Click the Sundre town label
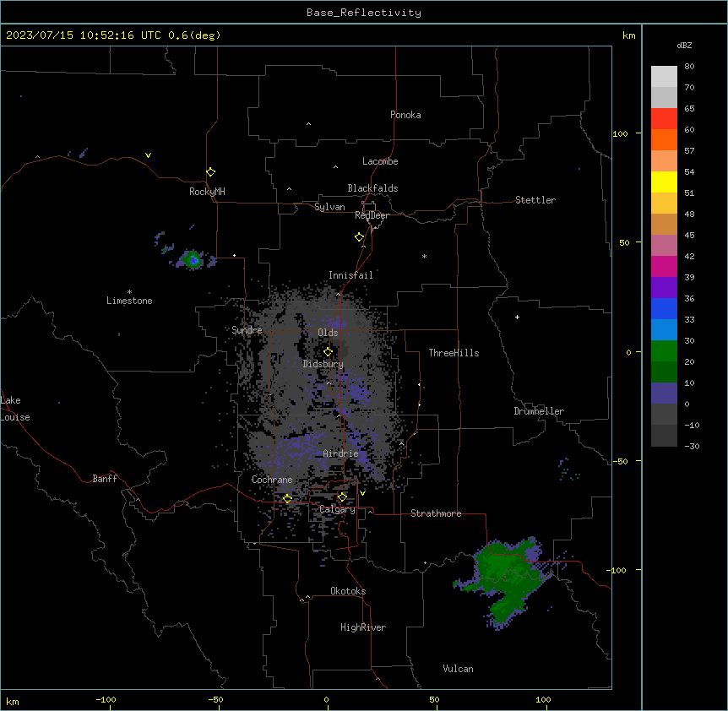This screenshot has width=728, height=711. point(247,330)
